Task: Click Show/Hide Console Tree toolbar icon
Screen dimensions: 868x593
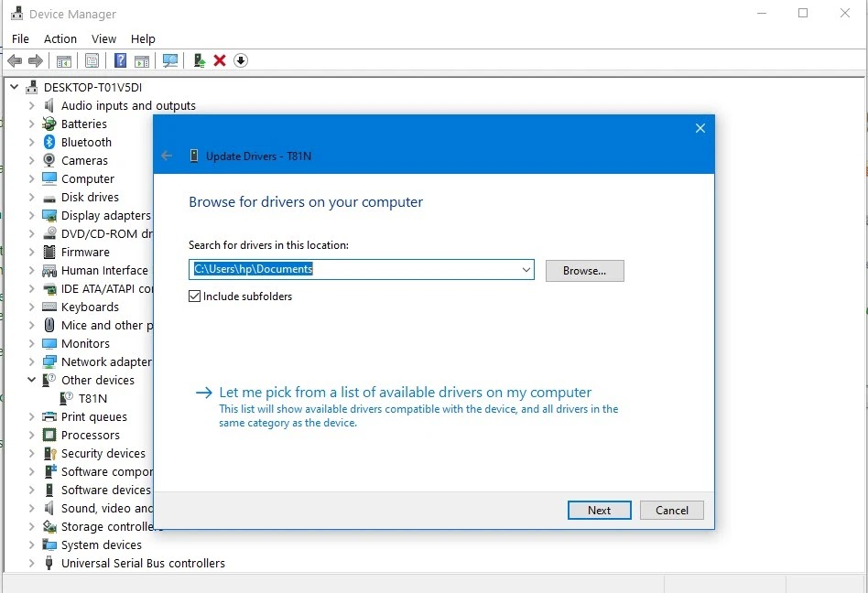Action: pyautogui.click(x=64, y=60)
